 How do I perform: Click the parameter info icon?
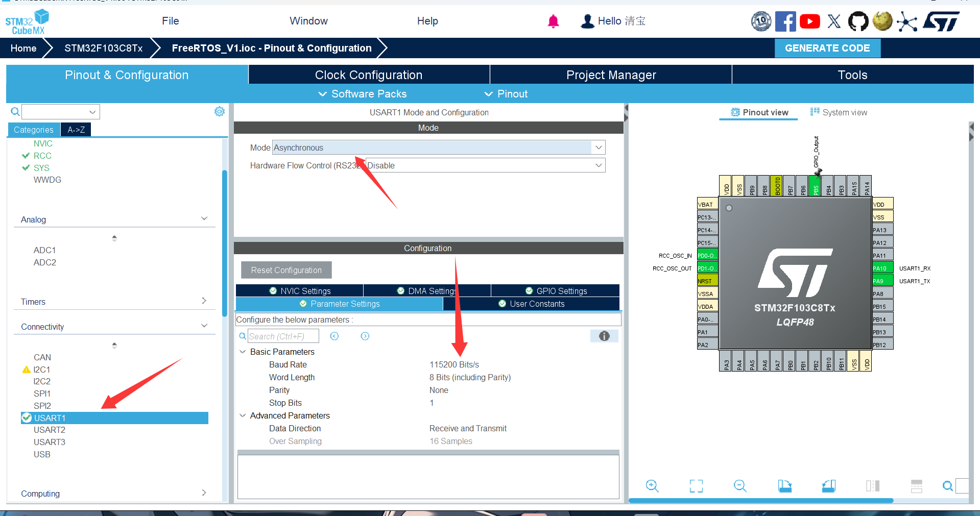(604, 336)
